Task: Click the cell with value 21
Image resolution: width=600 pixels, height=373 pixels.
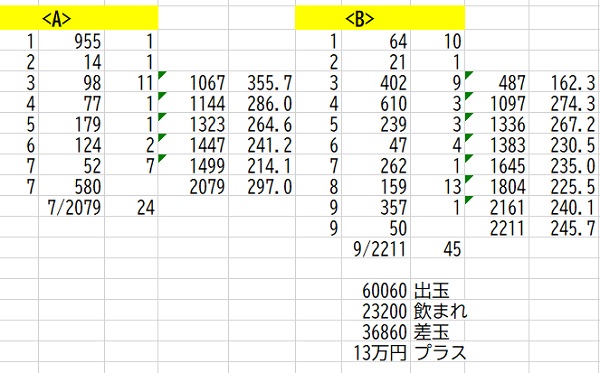Action: (376, 62)
